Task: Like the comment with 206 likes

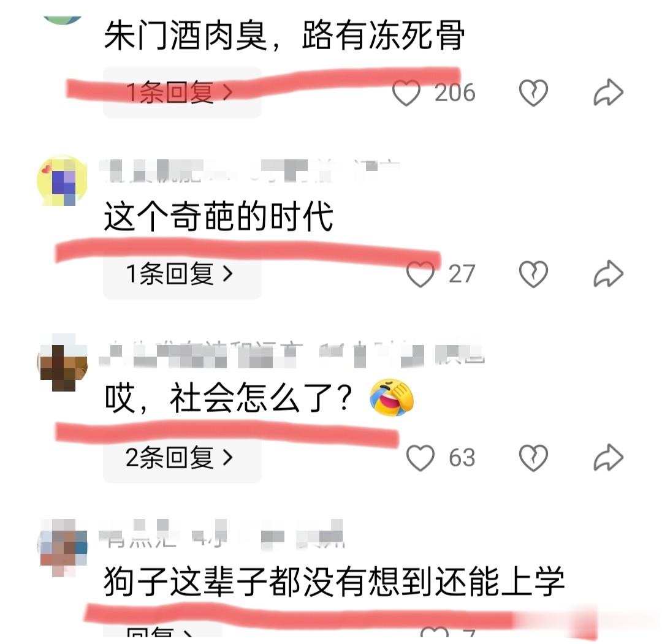Action: click(x=406, y=93)
